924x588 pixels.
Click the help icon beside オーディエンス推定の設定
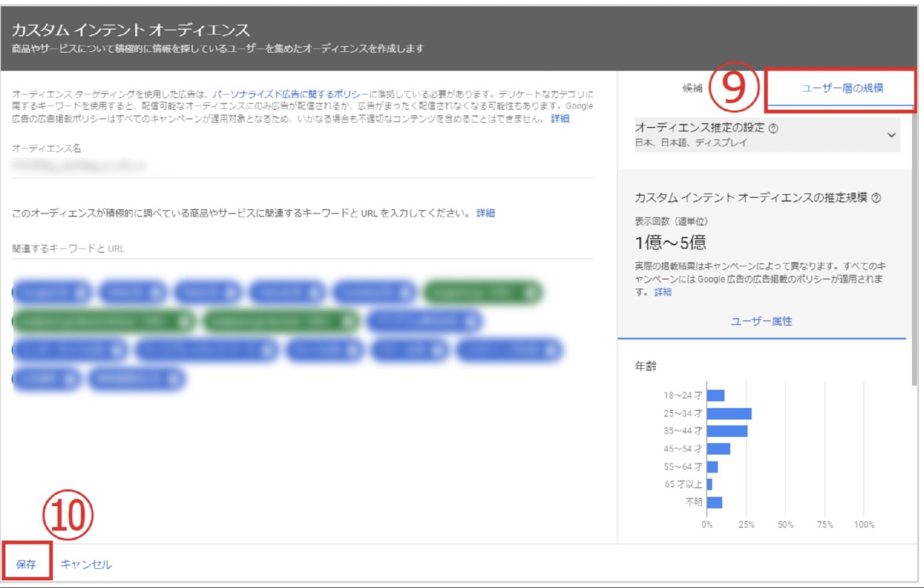click(774, 128)
